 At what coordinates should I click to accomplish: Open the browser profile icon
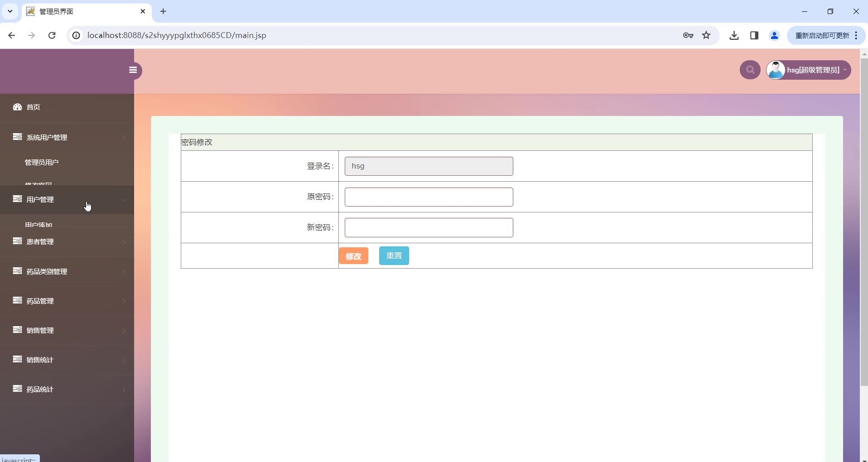click(775, 35)
